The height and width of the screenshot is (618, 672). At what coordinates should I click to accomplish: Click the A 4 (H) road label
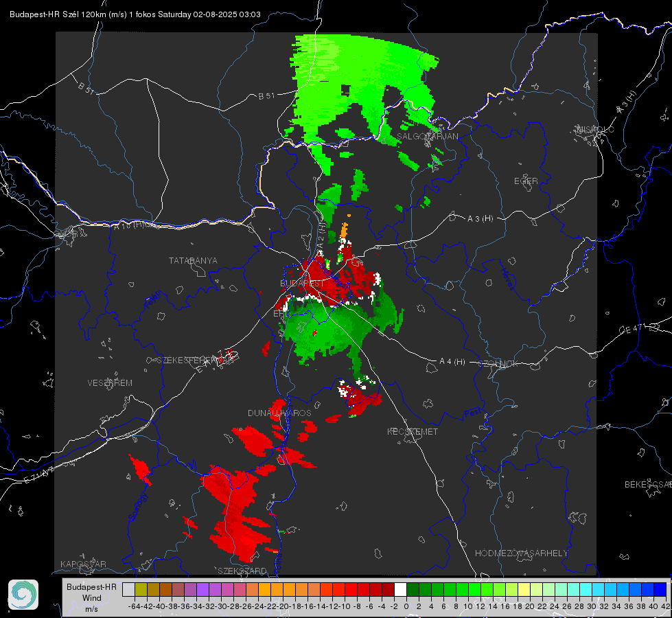tap(452, 362)
